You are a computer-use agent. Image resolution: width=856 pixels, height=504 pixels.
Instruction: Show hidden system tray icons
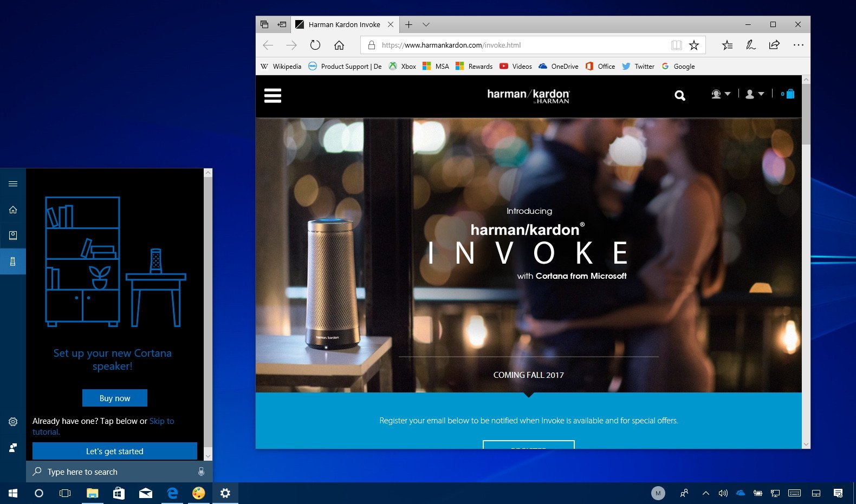pyautogui.click(x=705, y=493)
